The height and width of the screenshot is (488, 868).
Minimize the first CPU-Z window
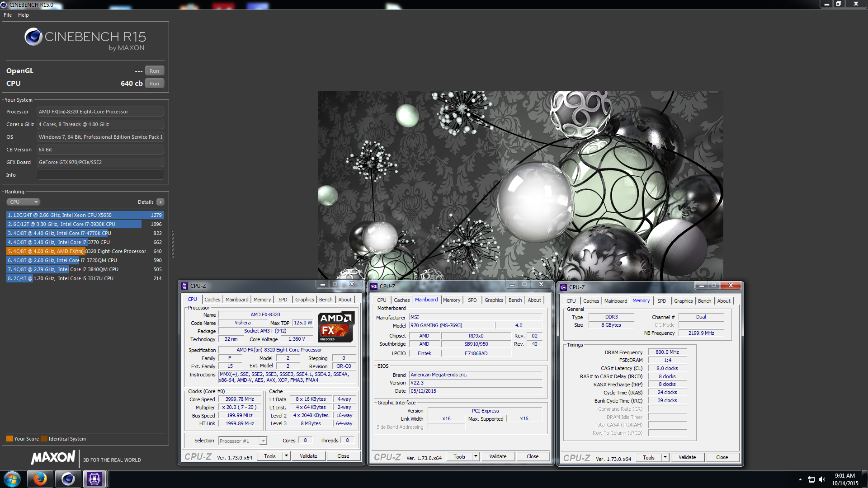click(322, 284)
